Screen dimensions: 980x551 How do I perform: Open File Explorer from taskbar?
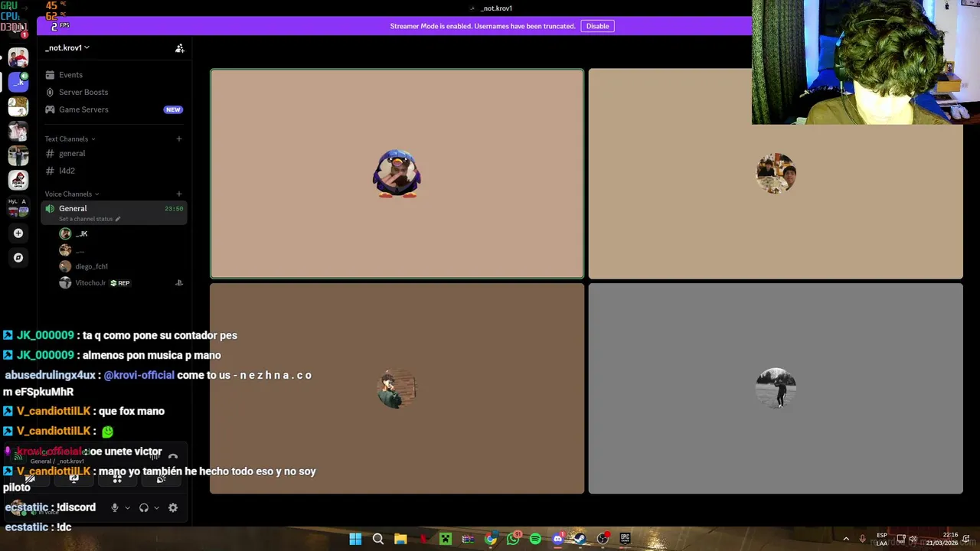click(400, 539)
